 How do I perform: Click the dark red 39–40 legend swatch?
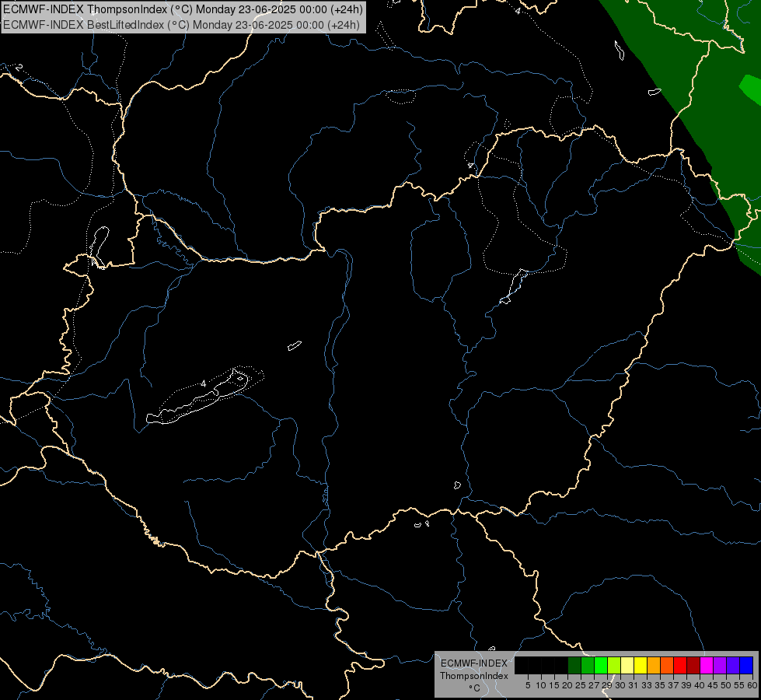693,665
